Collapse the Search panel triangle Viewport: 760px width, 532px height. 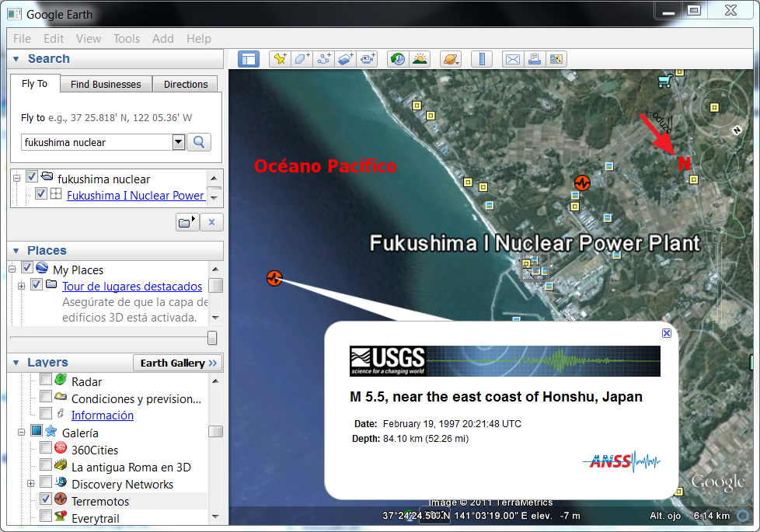[x=16, y=59]
